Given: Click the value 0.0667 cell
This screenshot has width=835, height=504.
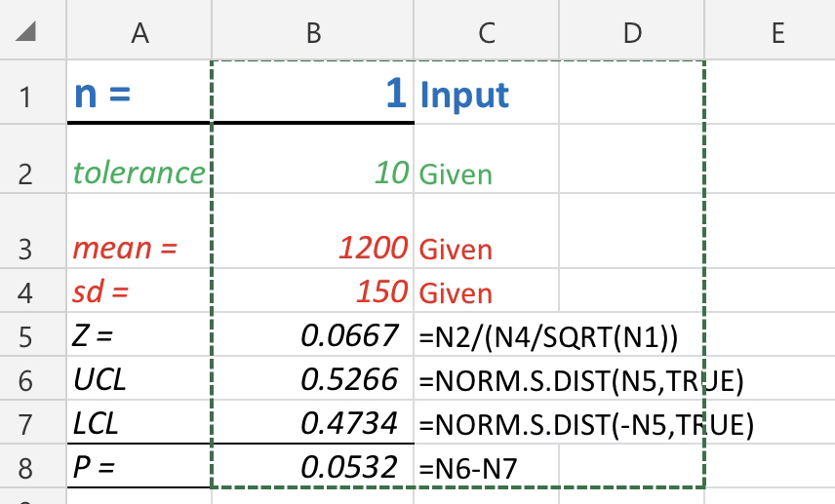Looking at the screenshot, I should pos(312,334).
